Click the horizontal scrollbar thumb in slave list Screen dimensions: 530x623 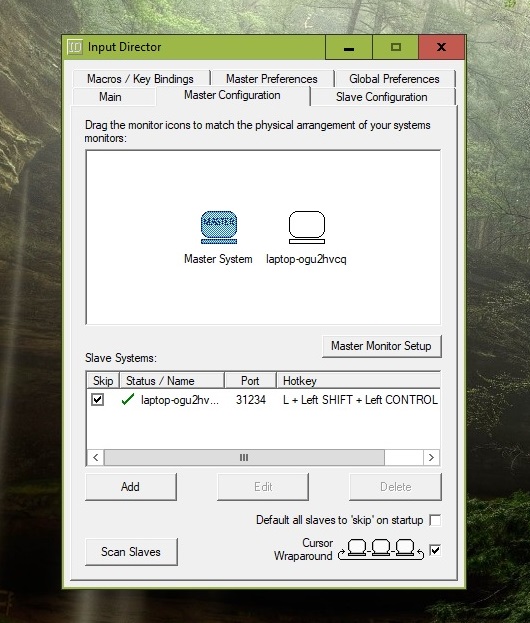click(244, 458)
